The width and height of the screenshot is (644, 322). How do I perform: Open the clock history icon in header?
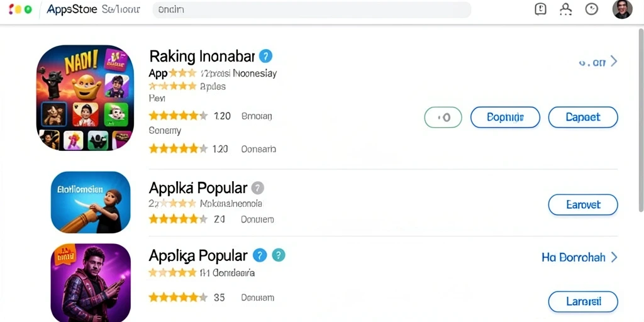tap(591, 9)
